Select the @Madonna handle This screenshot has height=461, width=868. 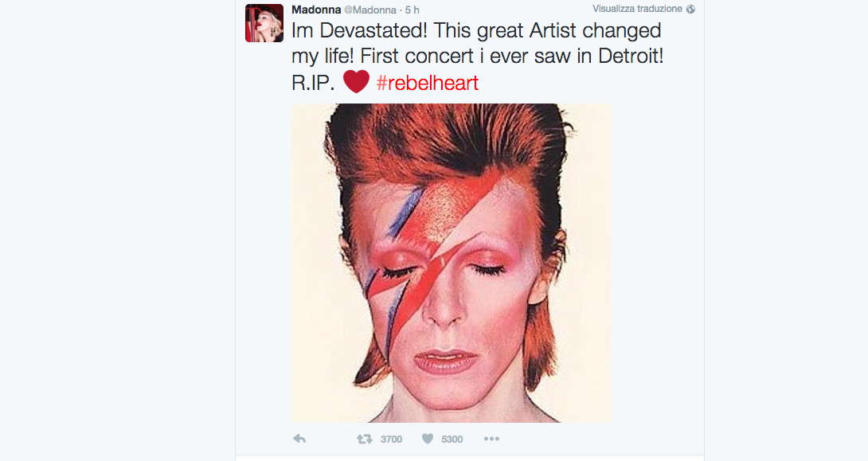[370, 10]
